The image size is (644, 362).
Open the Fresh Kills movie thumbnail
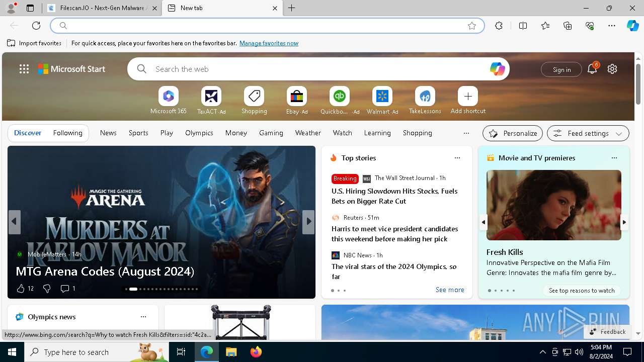[x=554, y=205]
